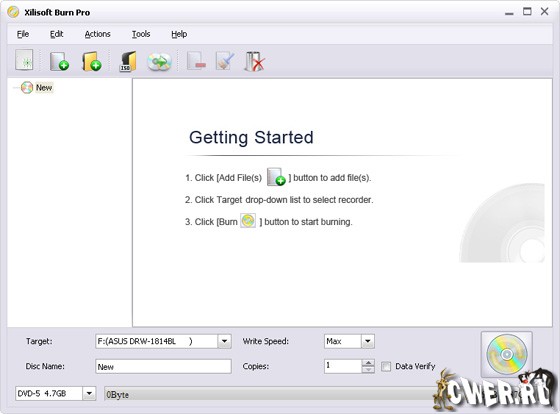The width and height of the screenshot is (560, 414).
Task: Start burning with the large disc button
Action: (x=506, y=354)
